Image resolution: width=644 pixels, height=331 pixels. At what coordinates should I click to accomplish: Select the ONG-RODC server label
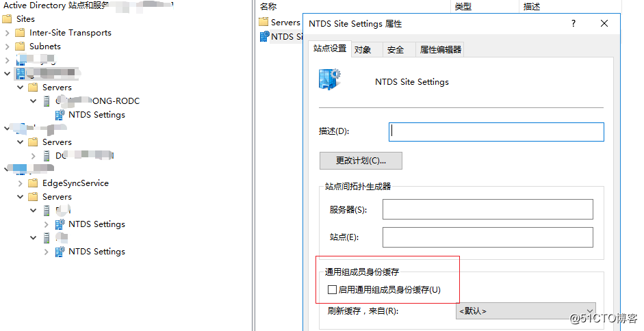click(98, 101)
